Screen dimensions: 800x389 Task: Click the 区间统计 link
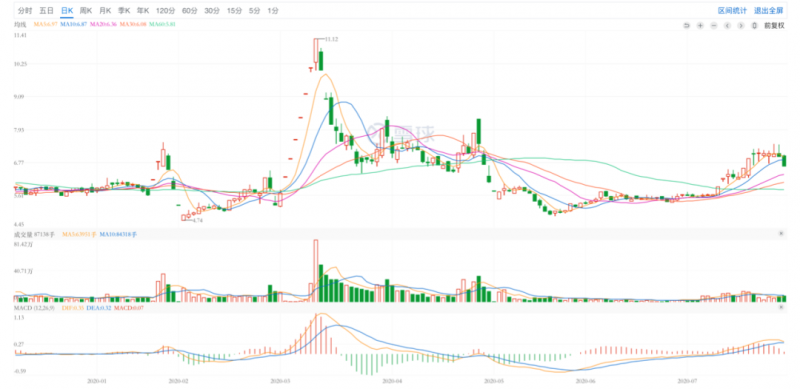(732, 10)
